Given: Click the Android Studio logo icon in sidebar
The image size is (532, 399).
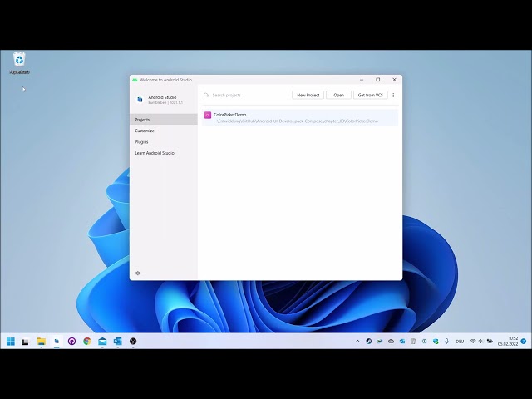Looking at the screenshot, I should click(140, 100).
